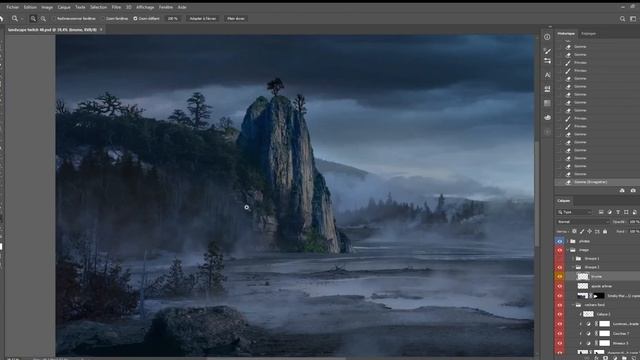
Task: Click the zoom out magnifier button
Action: [x=43, y=18]
